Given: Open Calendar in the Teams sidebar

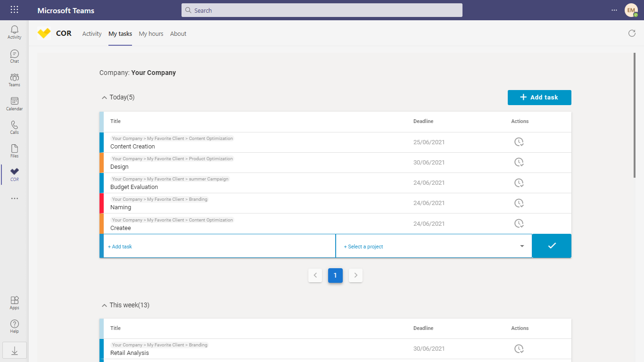Looking at the screenshot, I should click(15, 104).
